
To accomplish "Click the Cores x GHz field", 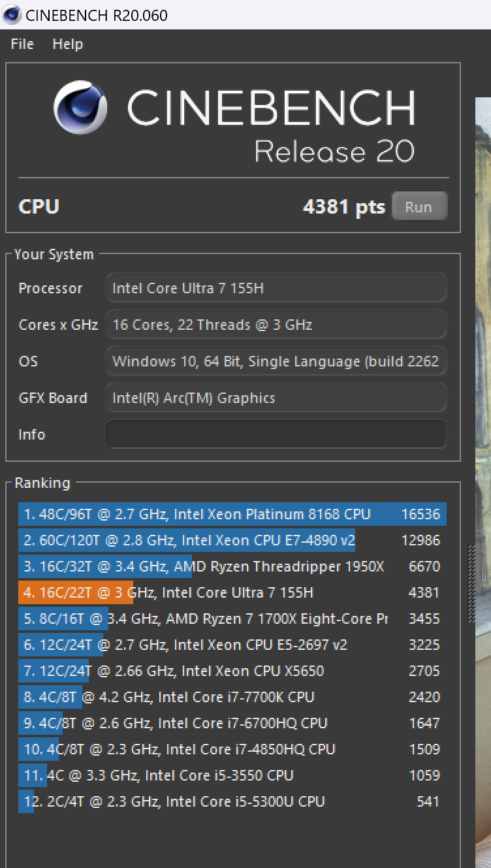I will (276, 325).
